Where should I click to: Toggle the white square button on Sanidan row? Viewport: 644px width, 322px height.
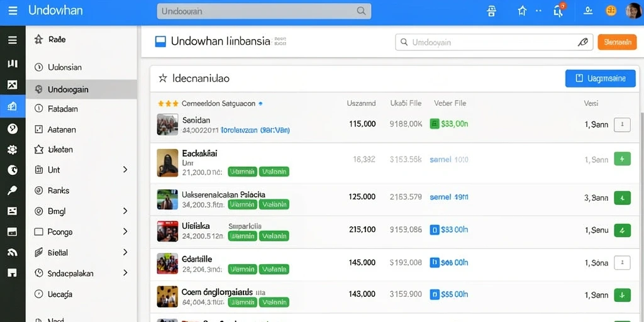click(x=622, y=125)
